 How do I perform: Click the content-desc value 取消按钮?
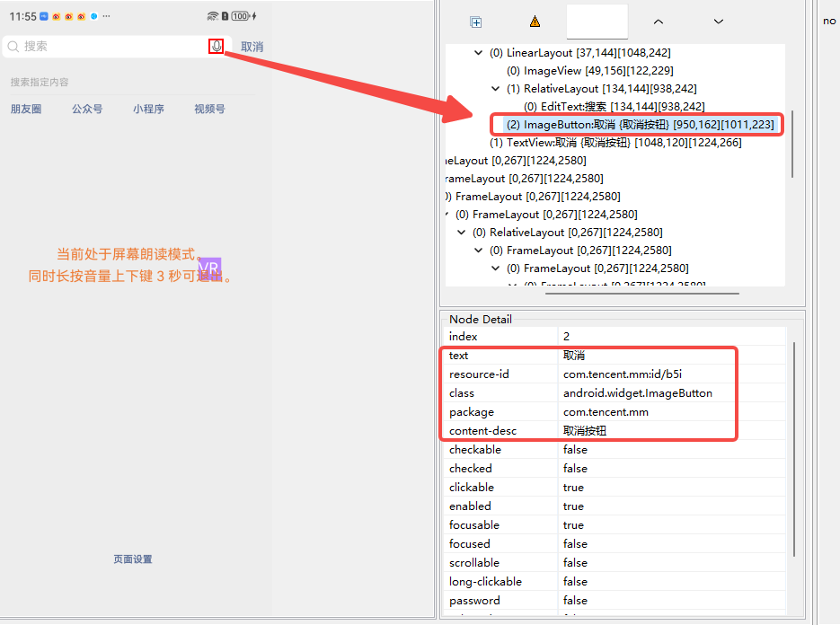[x=585, y=431]
